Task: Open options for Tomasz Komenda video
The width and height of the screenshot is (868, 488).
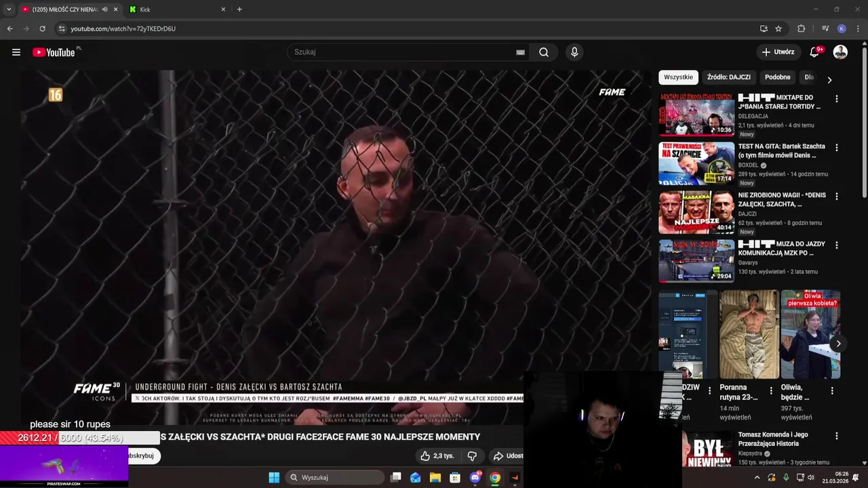Action: pyautogui.click(x=836, y=436)
